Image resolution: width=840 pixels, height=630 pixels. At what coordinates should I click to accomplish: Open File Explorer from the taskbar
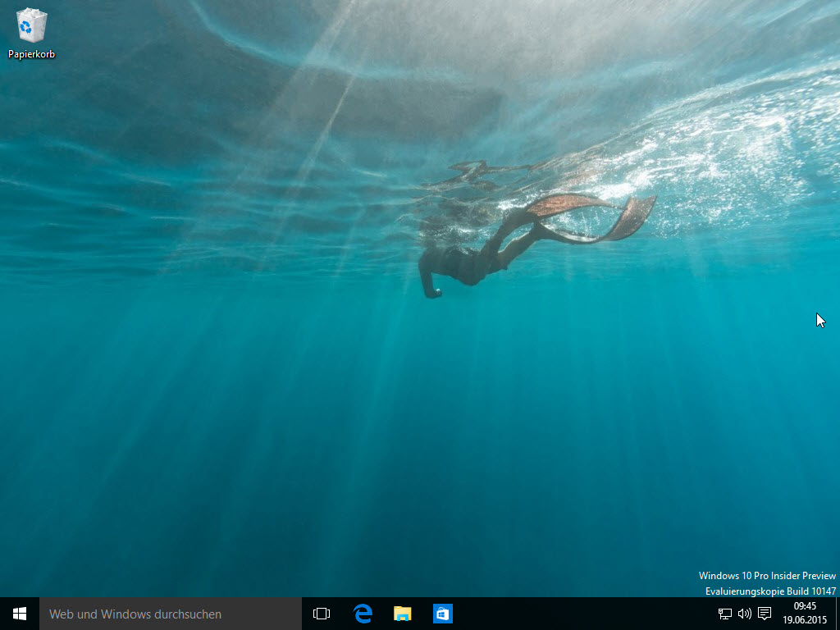click(402, 614)
